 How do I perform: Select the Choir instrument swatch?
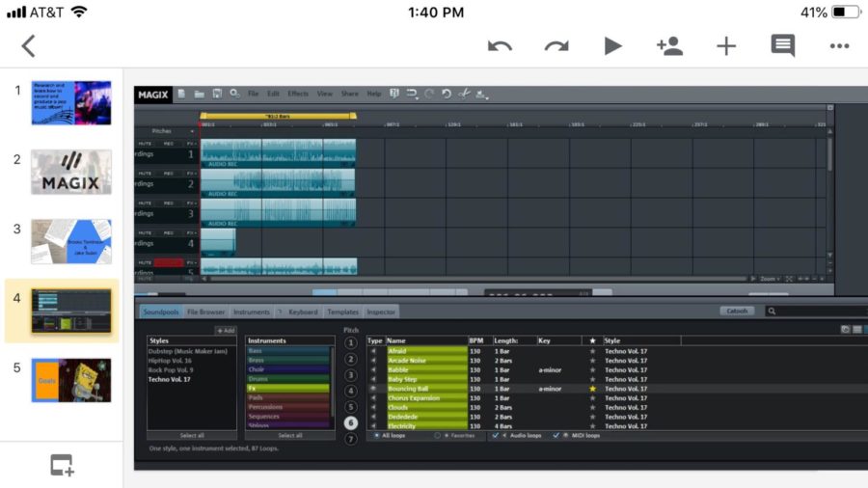287,369
